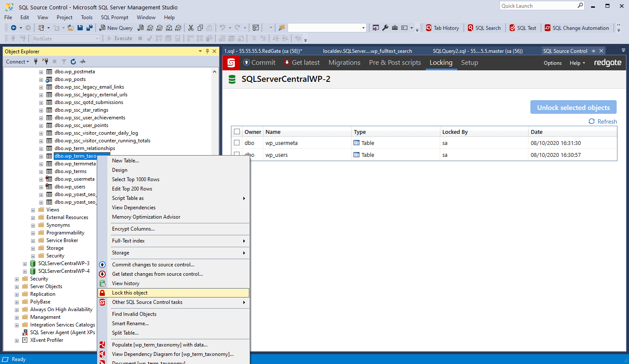629x364 pixels.
Task: Click the Refresh icon in Object Explorer
Action: click(73, 62)
